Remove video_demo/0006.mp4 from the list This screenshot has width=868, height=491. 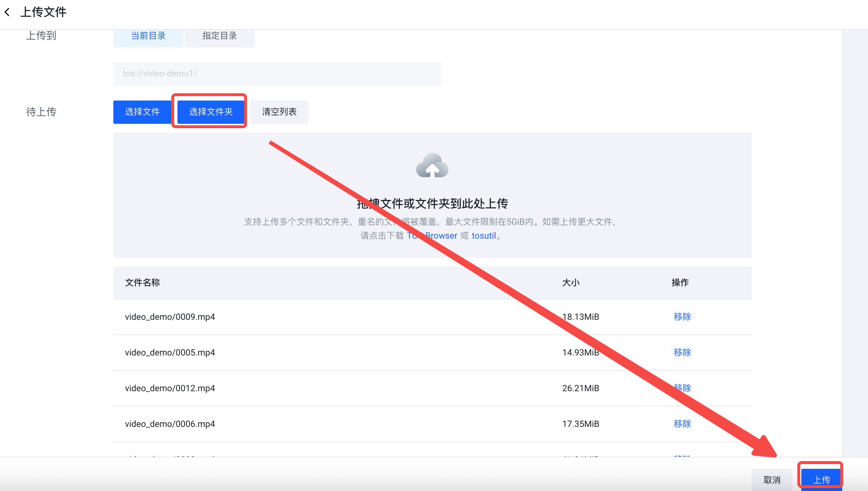click(682, 424)
